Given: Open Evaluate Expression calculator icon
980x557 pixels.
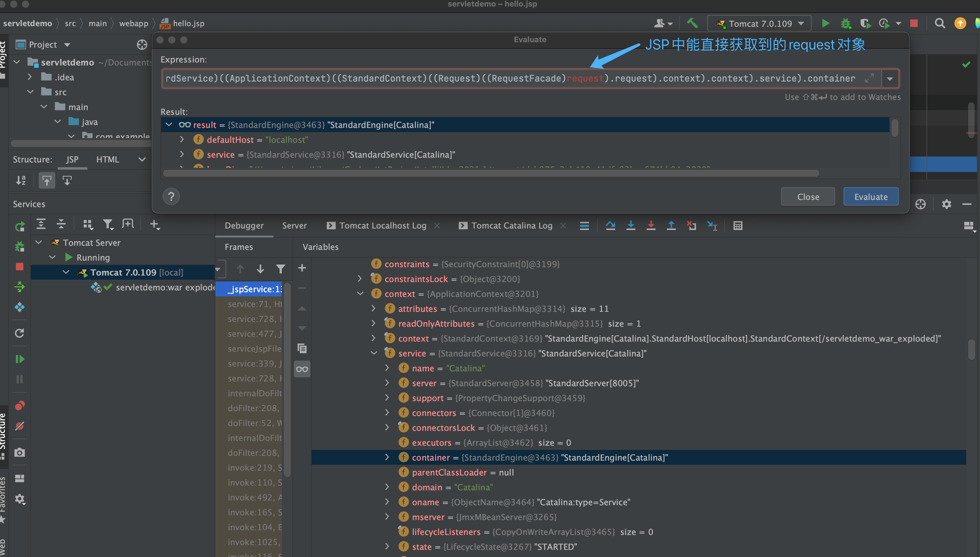Looking at the screenshot, I should point(738,226).
